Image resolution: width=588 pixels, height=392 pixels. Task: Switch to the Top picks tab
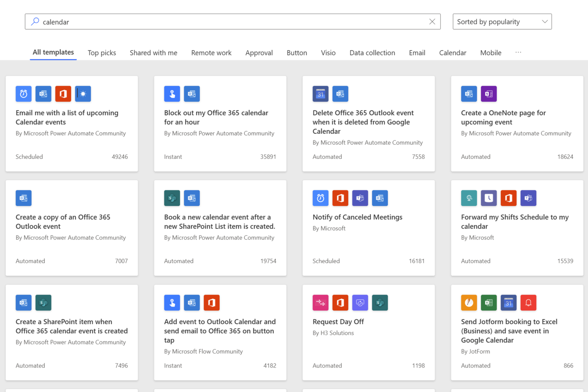tap(102, 53)
